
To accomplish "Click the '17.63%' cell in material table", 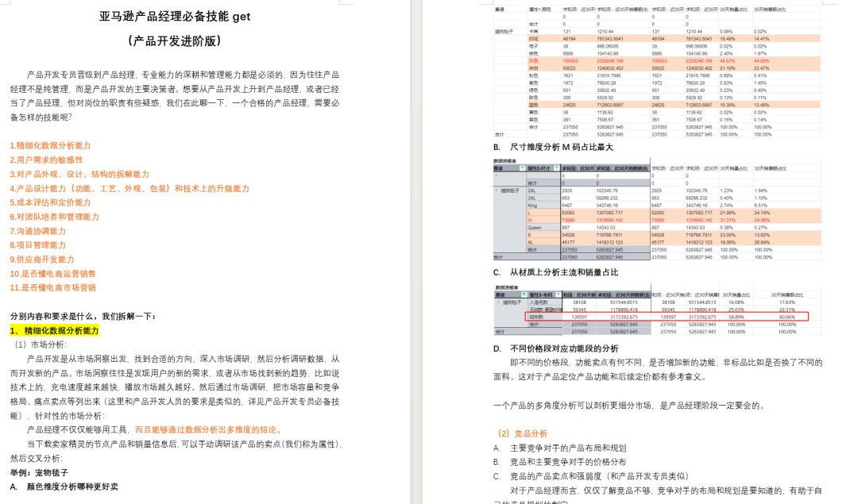I will pos(786,302).
